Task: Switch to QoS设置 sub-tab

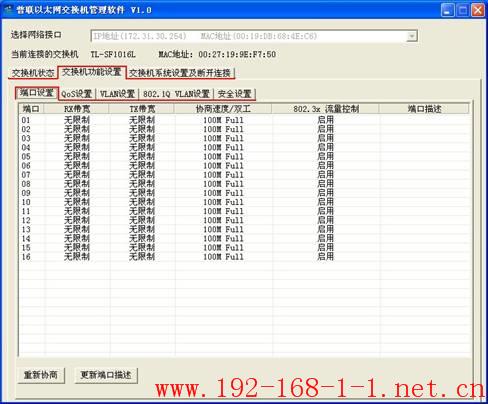Action: point(76,94)
